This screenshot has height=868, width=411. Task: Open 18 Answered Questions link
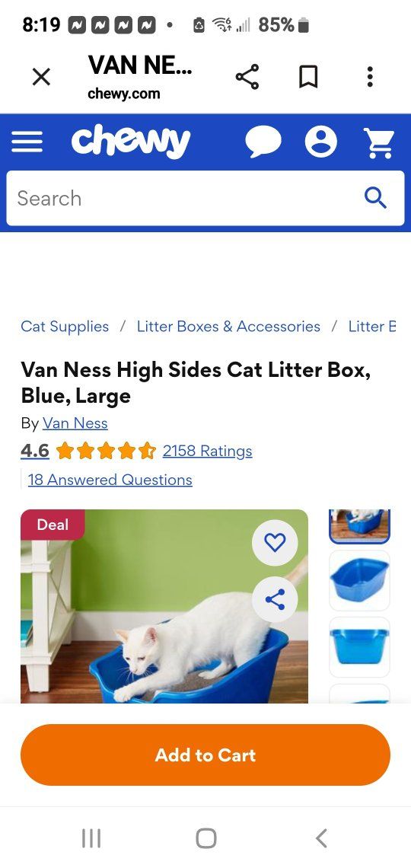coord(110,480)
